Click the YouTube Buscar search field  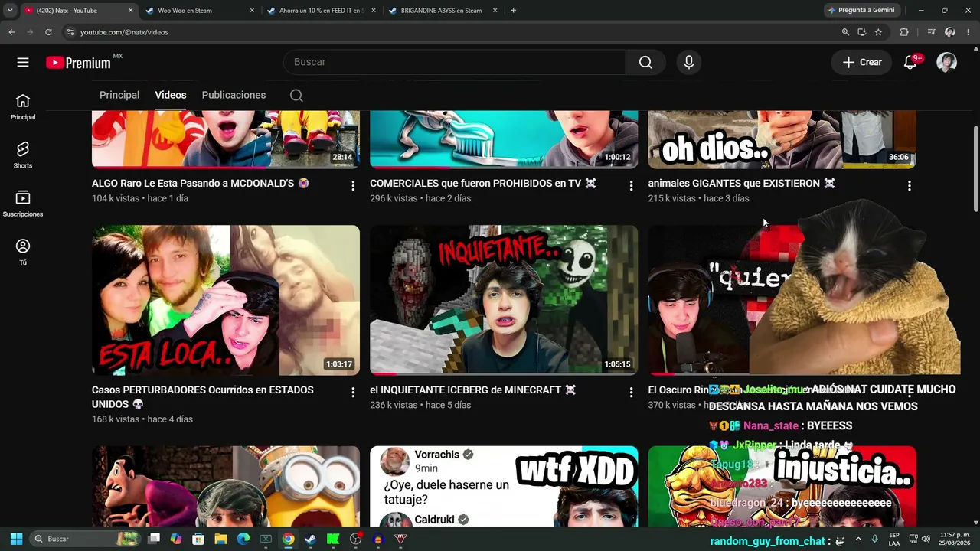[x=455, y=62]
